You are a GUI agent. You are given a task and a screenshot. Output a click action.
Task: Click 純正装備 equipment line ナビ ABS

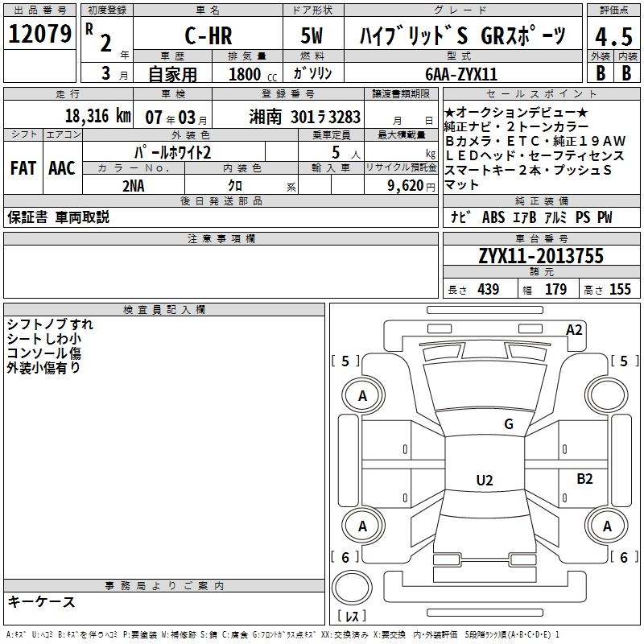[531, 217]
